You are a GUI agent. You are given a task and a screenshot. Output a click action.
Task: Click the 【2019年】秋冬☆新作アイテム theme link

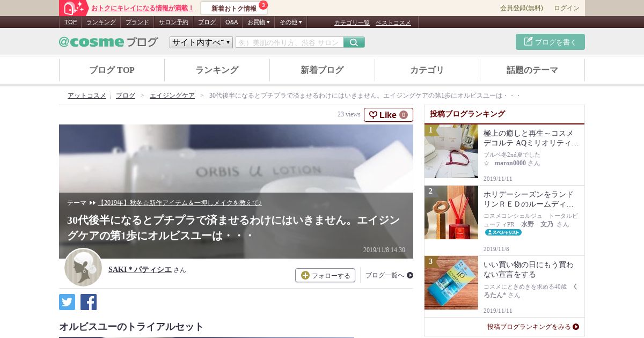pyautogui.click(x=180, y=203)
